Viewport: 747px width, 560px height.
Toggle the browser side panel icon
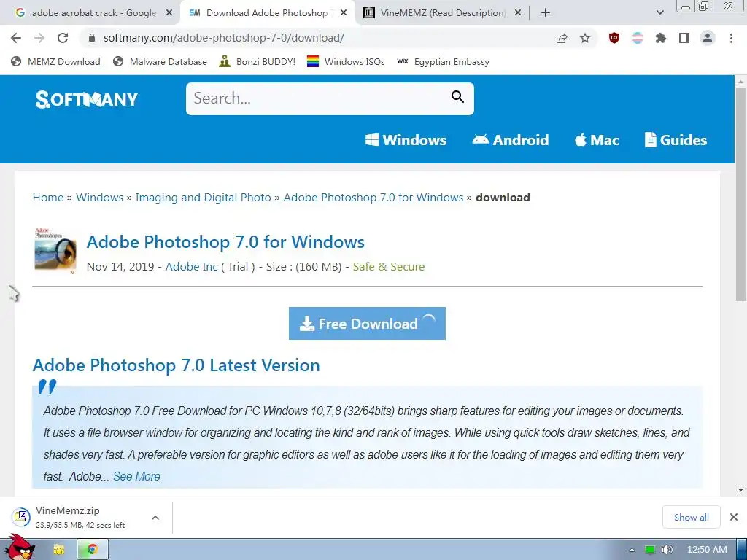(684, 38)
